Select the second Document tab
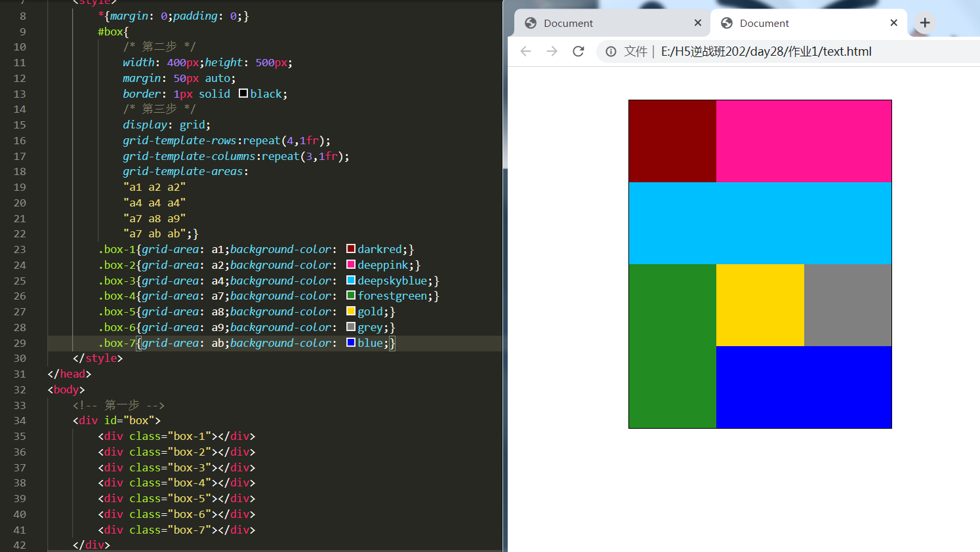This screenshot has width=980, height=552. tap(809, 23)
